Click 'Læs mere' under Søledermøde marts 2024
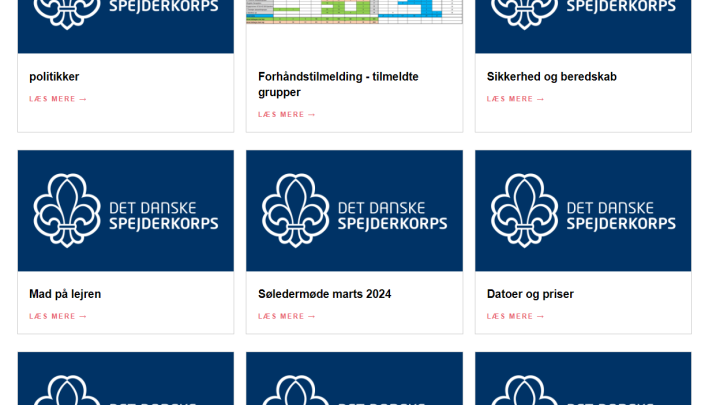The image size is (720, 405). 287,316
